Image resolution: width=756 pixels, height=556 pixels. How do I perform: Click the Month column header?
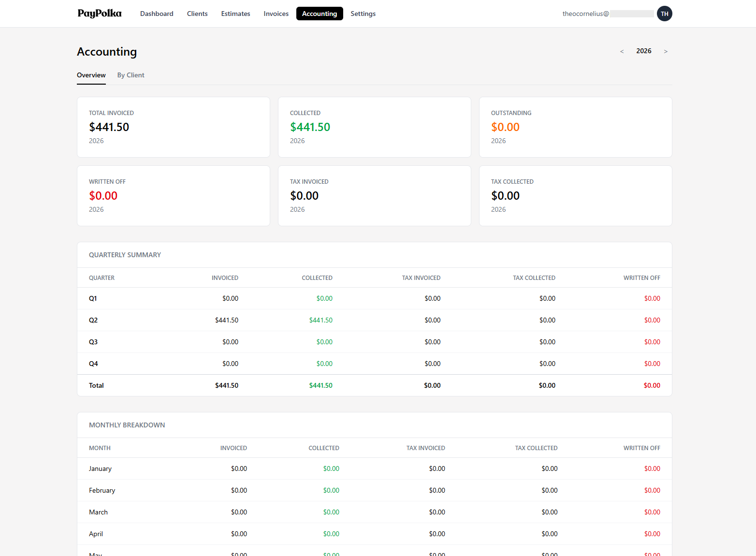[100, 448]
